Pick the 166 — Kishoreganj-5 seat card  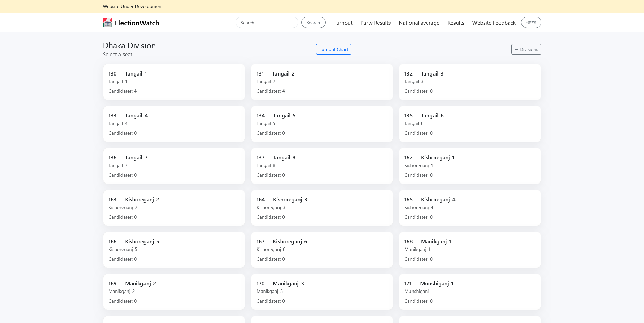(174, 250)
